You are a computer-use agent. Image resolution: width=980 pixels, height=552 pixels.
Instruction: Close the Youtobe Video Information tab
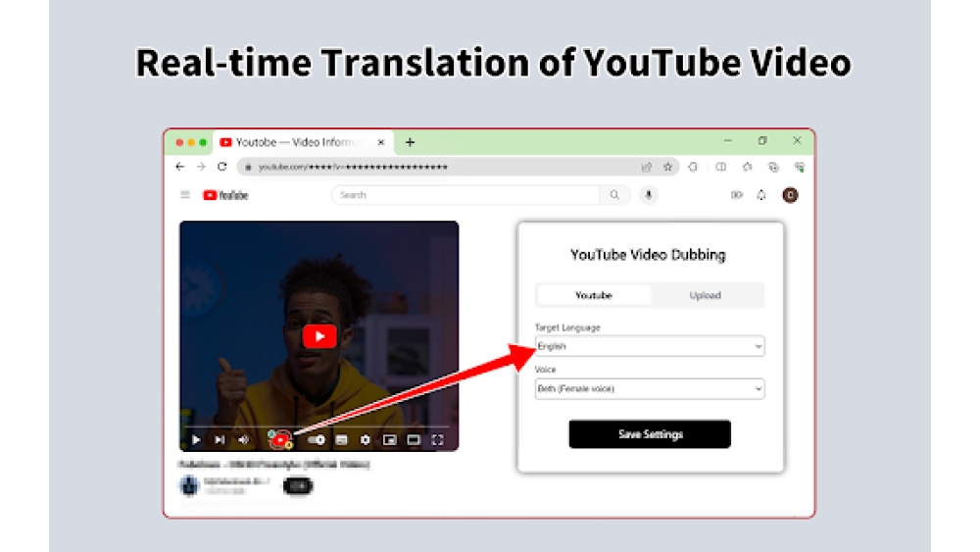click(380, 142)
